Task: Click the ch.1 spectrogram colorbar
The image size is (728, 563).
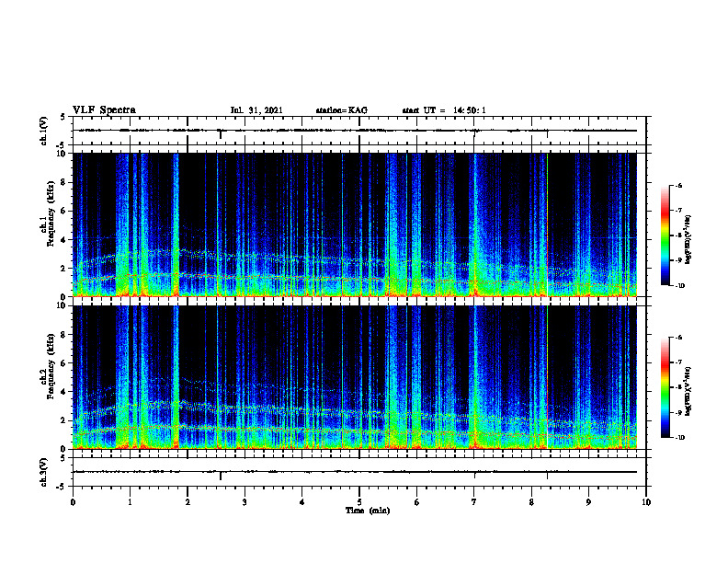Action: click(x=665, y=236)
